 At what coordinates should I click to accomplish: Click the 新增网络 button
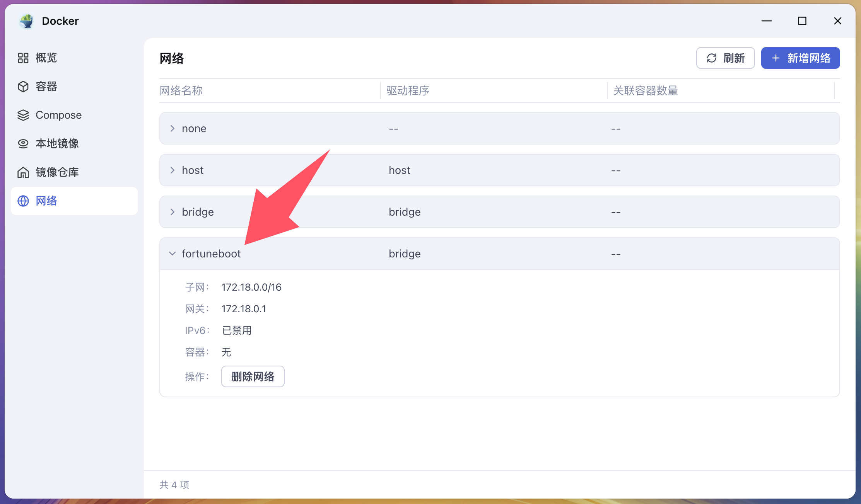click(800, 58)
